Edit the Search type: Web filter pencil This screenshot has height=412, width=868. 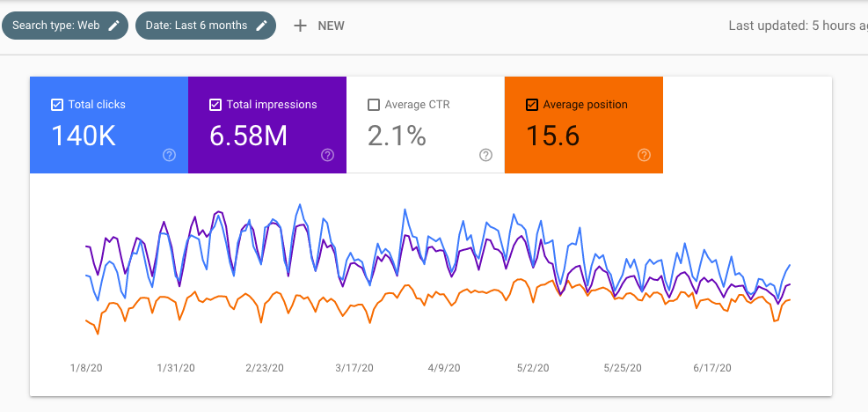click(x=114, y=26)
